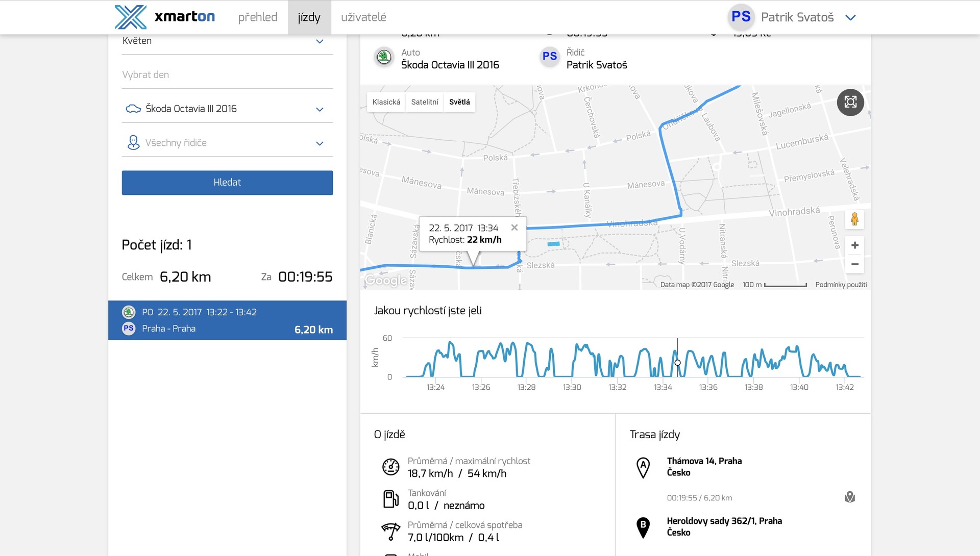Click the route map icon beside trip duration
Screen dimensions: 980x556
pos(850,497)
